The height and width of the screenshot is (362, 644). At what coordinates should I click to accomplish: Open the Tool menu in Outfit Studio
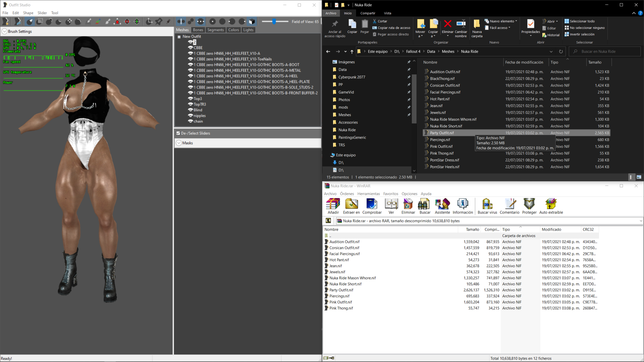click(x=55, y=13)
